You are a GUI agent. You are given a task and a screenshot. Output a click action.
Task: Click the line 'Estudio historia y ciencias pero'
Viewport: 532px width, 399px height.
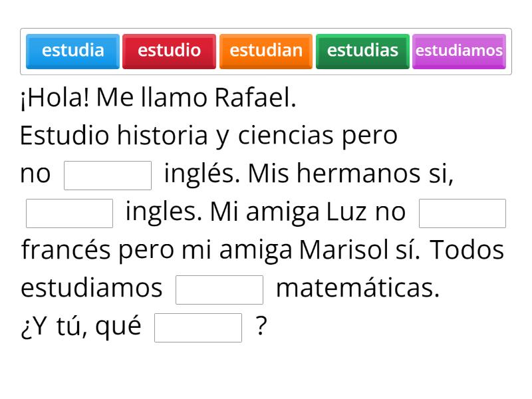coord(209,134)
